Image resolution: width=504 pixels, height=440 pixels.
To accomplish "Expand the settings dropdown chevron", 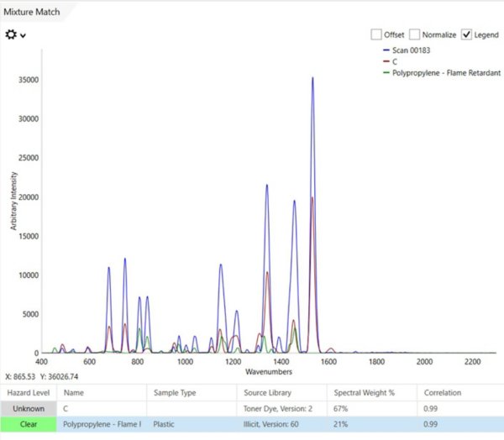I will tap(23, 35).
